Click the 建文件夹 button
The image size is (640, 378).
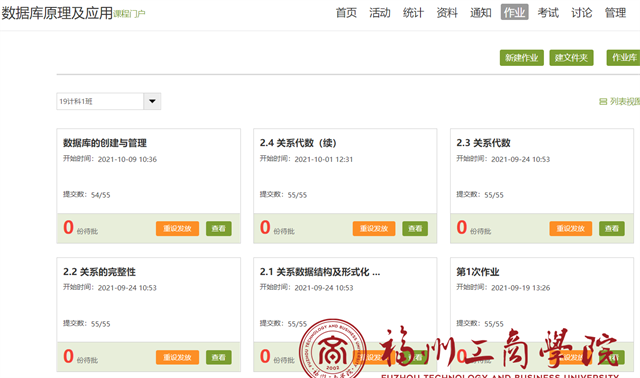(x=571, y=58)
